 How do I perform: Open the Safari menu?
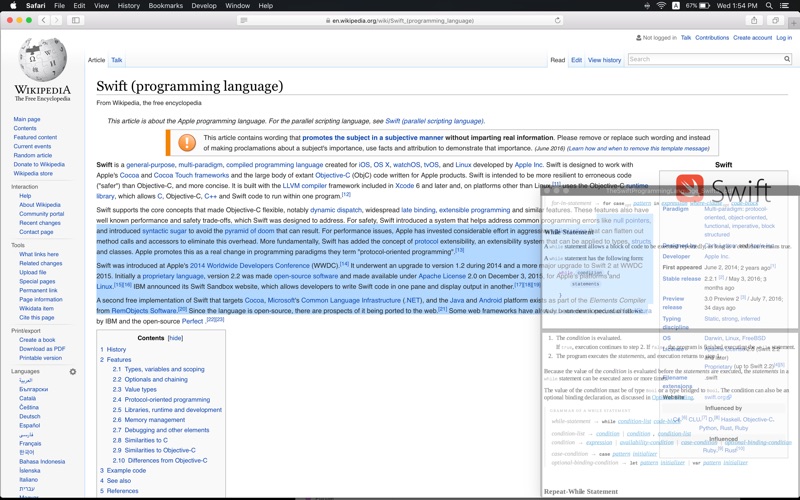click(x=36, y=6)
